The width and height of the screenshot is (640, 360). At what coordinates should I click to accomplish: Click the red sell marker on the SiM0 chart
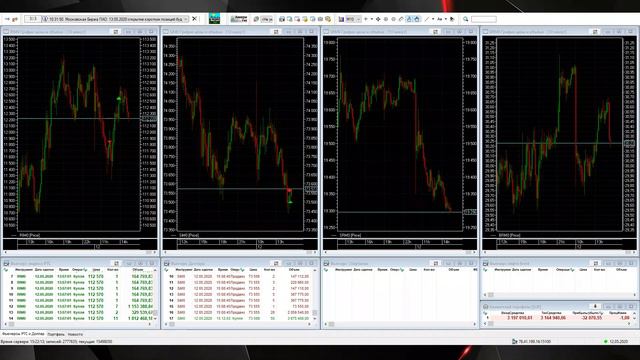click(x=289, y=190)
